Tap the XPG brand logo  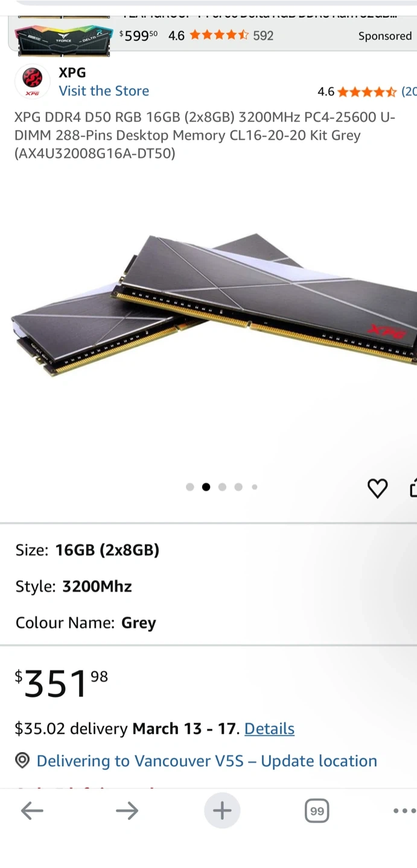[32, 81]
